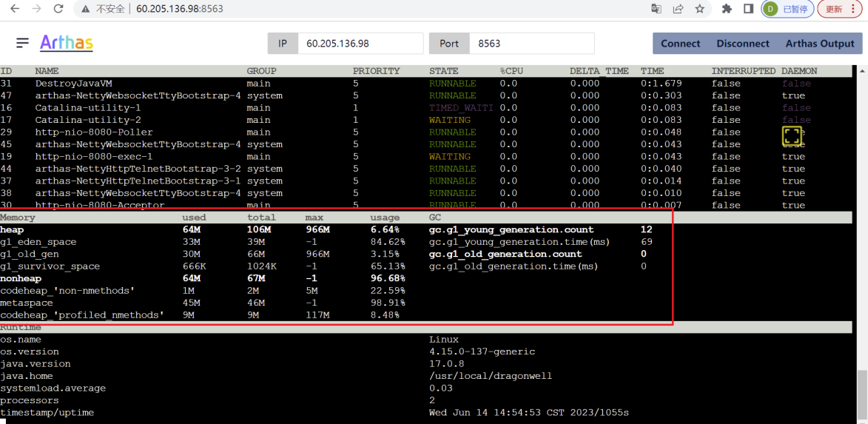This screenshot has height=424, width=868.
Task: Click thread http-nio-8080-Poller
Action: [94, 132]
